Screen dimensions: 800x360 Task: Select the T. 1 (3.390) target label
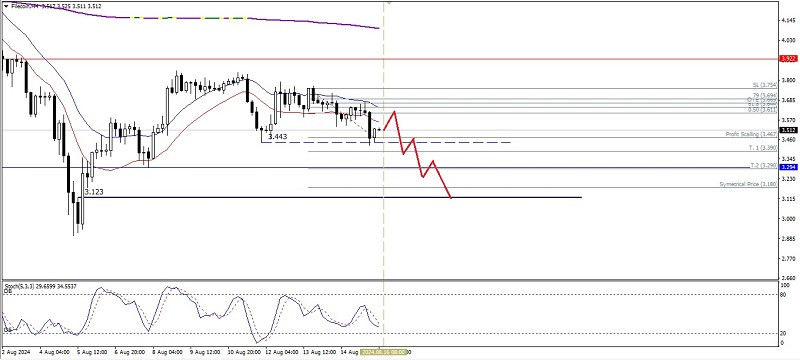coord(763,147)
